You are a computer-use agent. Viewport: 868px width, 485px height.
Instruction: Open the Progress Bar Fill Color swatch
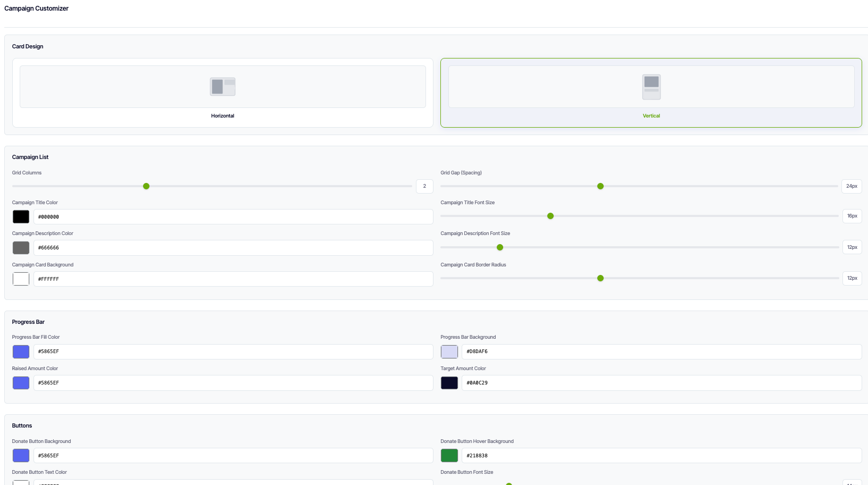pos(21,352)
